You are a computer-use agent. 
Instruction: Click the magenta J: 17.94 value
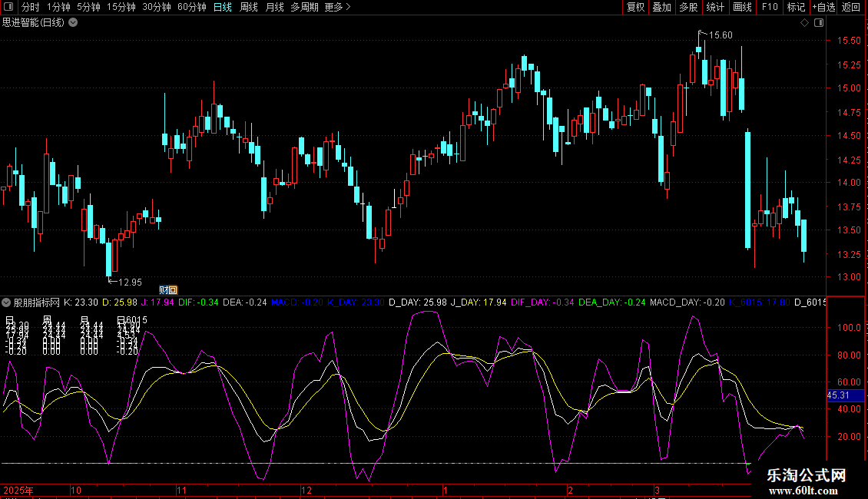157,302
